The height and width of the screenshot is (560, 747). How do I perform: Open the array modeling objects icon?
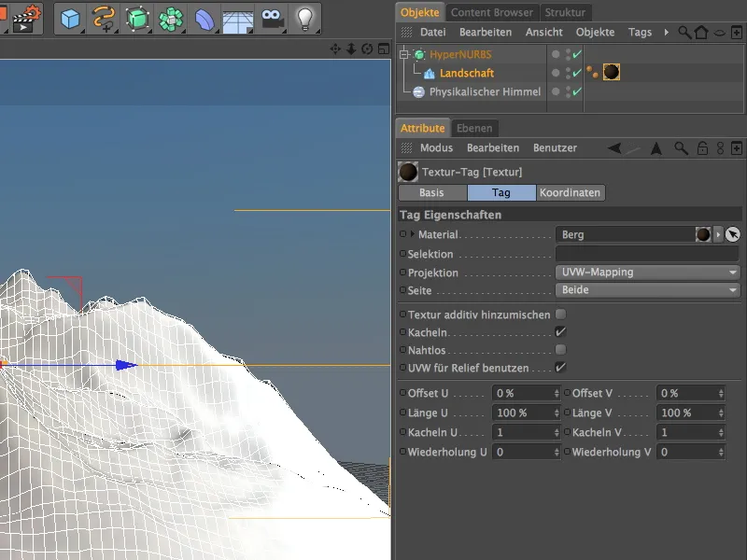(x=171, y=20)
